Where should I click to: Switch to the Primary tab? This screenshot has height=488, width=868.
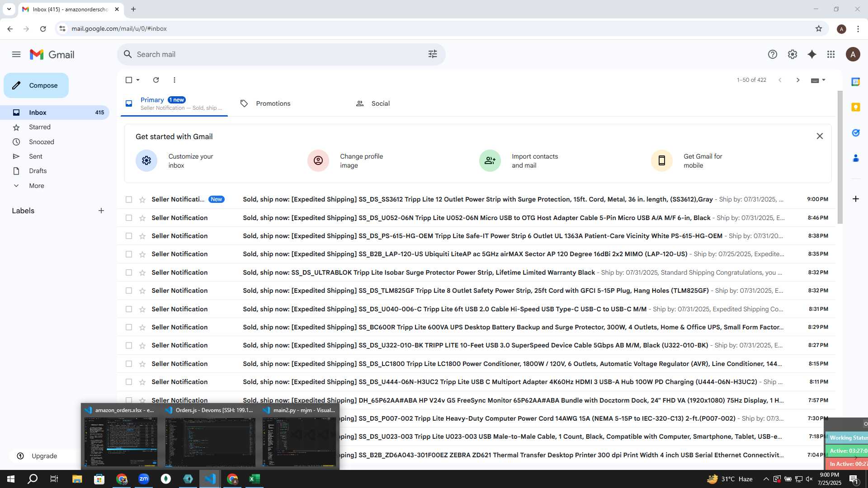174,103
